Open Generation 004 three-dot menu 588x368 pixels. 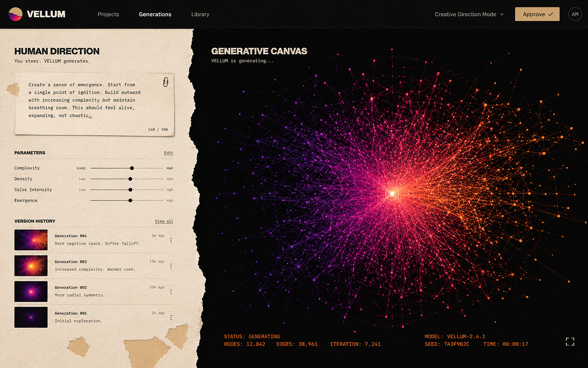[x=171, y=240]
